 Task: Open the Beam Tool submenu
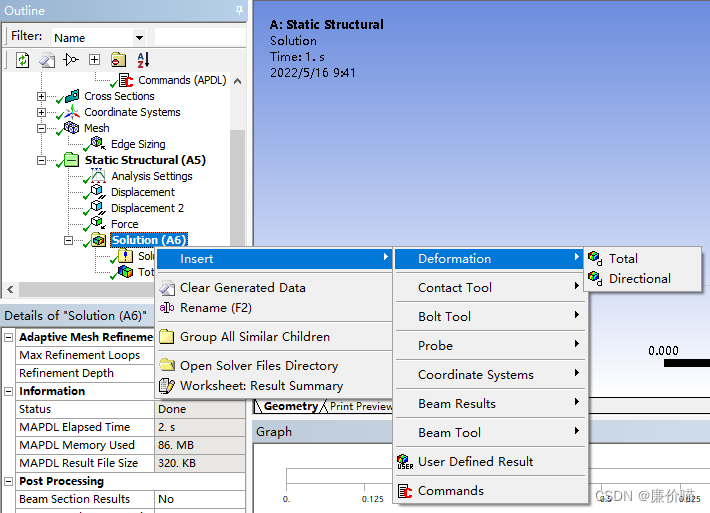[x=491, y=433]
